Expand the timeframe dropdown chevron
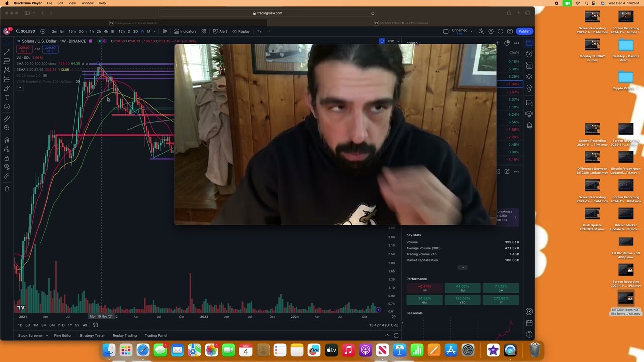 point(155,31)
